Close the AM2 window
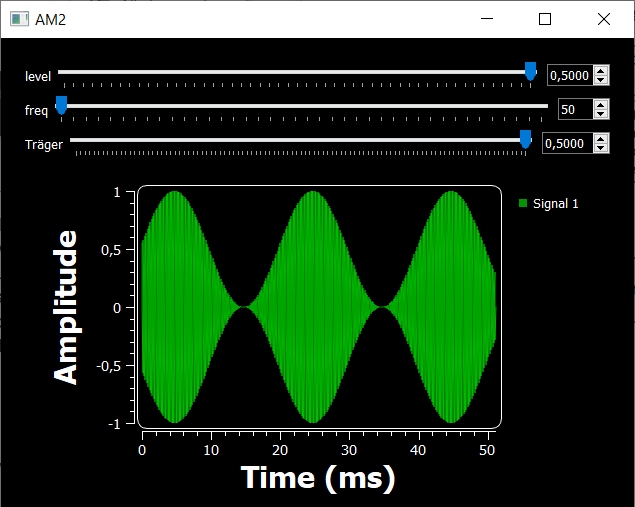Screen dimensions: 635x507 pyautogui.click(x=603, y=19)
